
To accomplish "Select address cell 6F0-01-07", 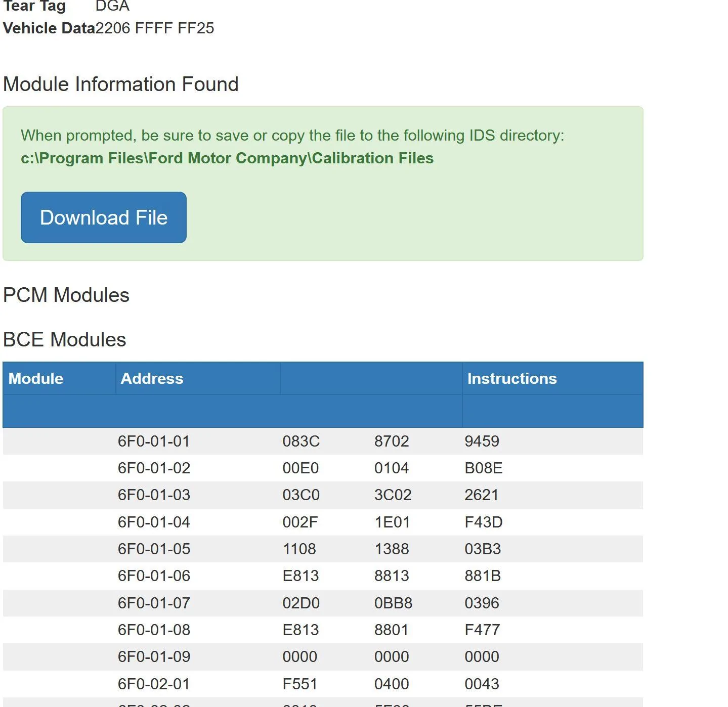I will tap(154, 603).
